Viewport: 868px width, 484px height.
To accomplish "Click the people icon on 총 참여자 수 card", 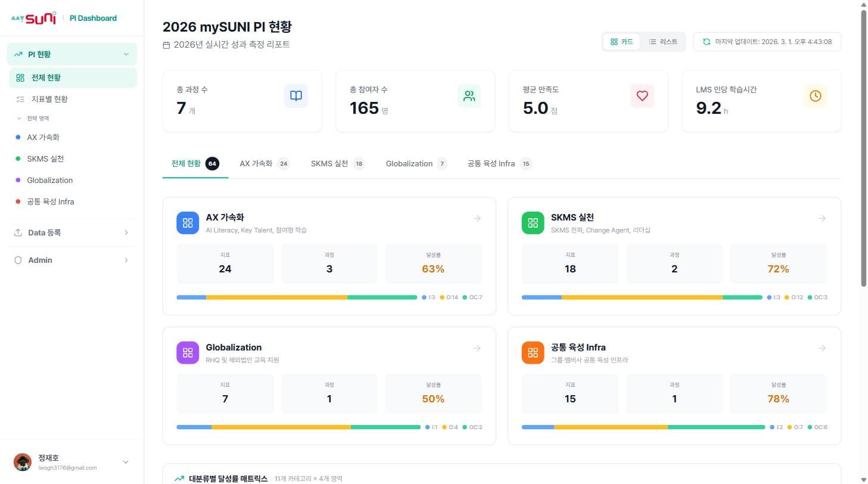I will (469, 96).
